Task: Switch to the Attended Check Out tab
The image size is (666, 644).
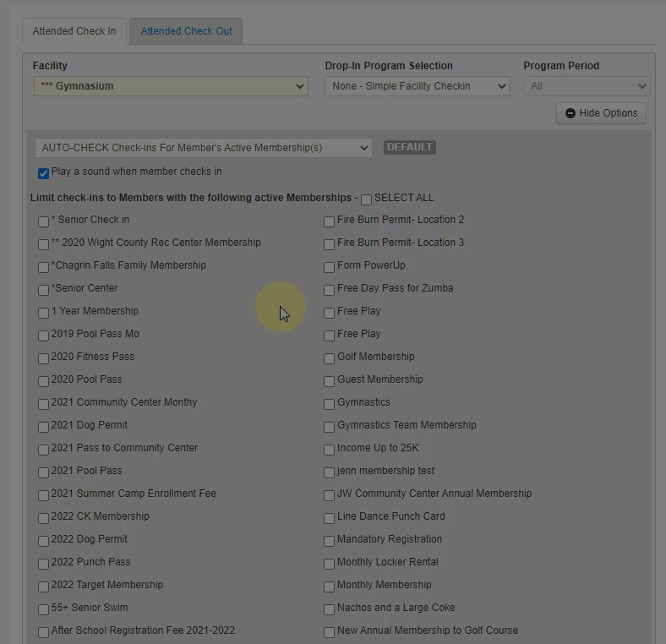Action: pos(186,31)
